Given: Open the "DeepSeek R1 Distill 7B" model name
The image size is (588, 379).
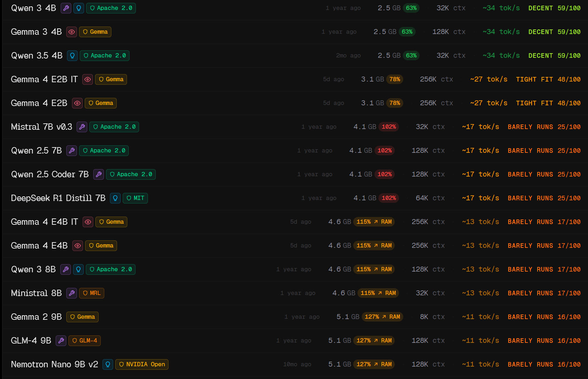Looking at the screenshot, I should (58, 198).
